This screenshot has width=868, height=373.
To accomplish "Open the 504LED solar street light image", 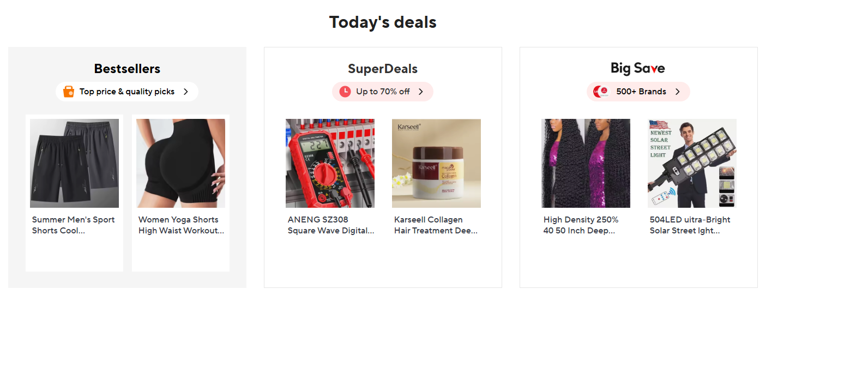I will point(692,163).
